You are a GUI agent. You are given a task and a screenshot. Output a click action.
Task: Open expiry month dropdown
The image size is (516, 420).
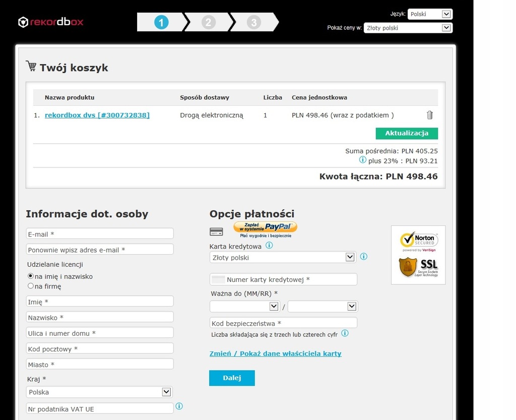pos(244,307)
